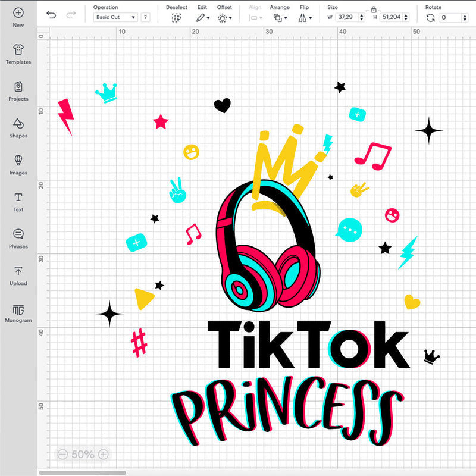Toggle the size lock between width and height
The image size is (476, 476).
pyautogui.click(x=373, y=10)
